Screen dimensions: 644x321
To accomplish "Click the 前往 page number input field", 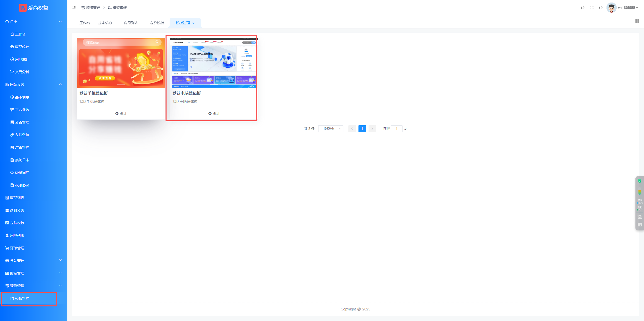I will (396, 129).
